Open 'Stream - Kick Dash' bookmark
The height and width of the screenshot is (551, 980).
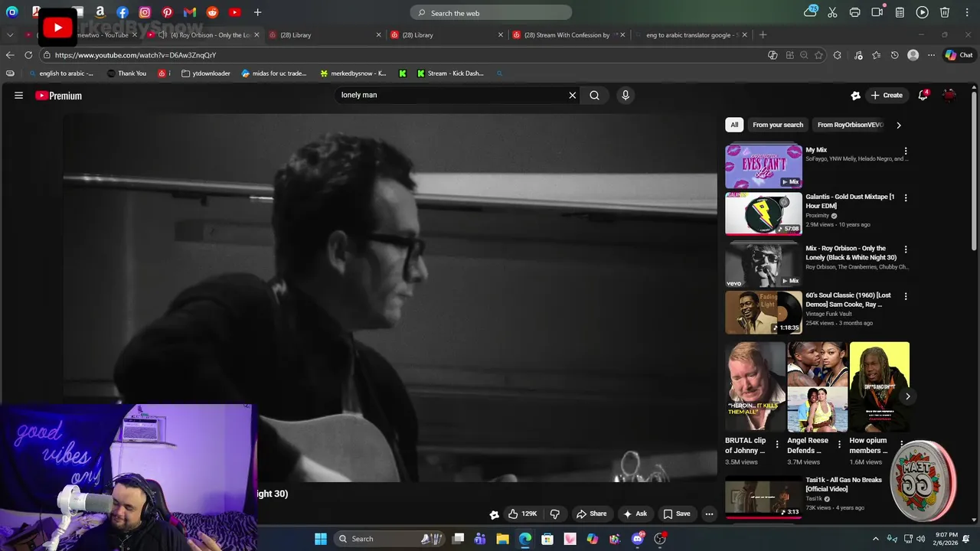coord(450,73)
